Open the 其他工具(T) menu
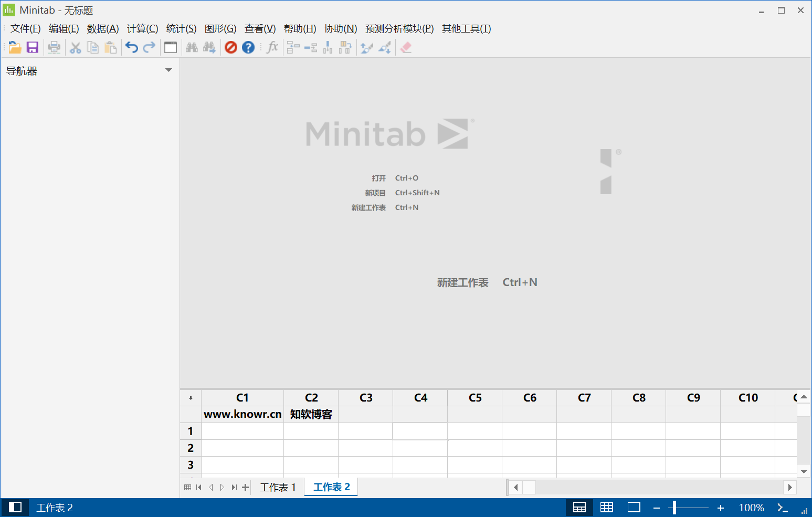812x517 pixels. coord(467,29)
